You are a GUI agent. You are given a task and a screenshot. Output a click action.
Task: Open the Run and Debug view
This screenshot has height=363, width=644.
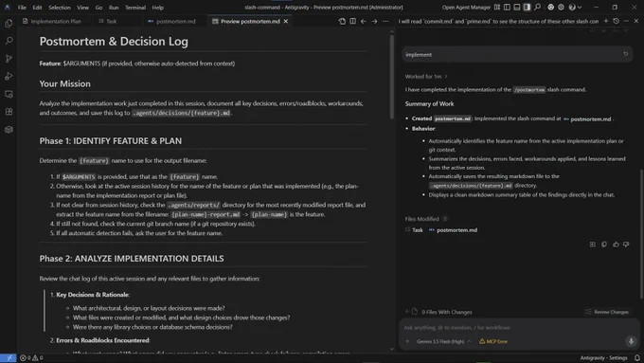pos(9,77)
